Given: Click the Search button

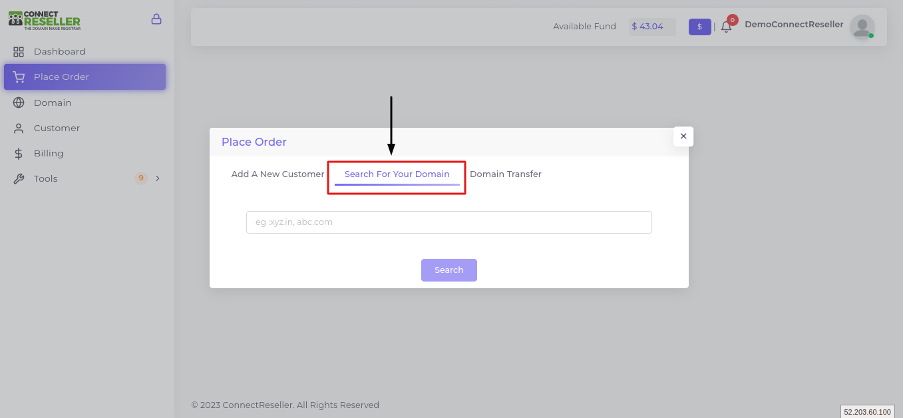Looking at the screenshot, I should (449, 270).
